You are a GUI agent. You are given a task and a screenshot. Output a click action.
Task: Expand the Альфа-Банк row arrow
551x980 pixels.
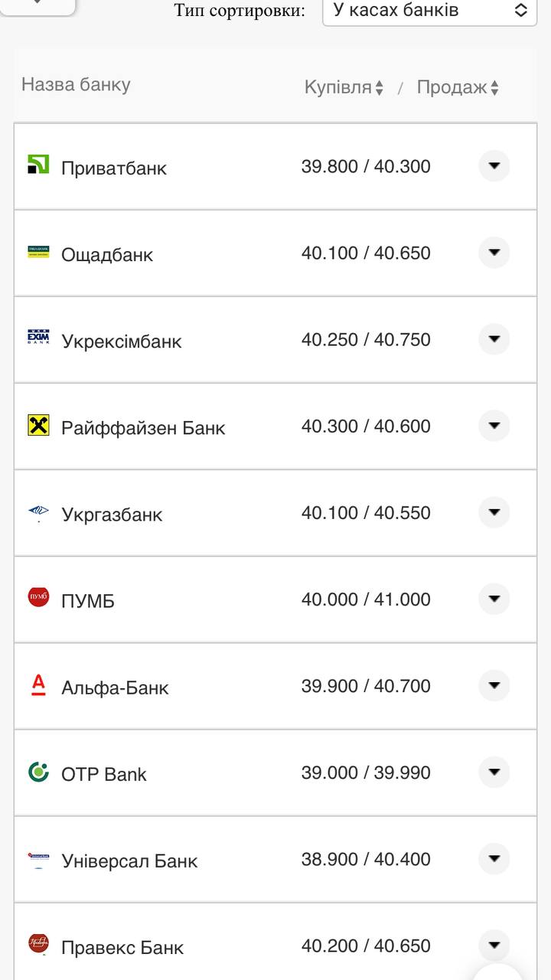(494, 685)
